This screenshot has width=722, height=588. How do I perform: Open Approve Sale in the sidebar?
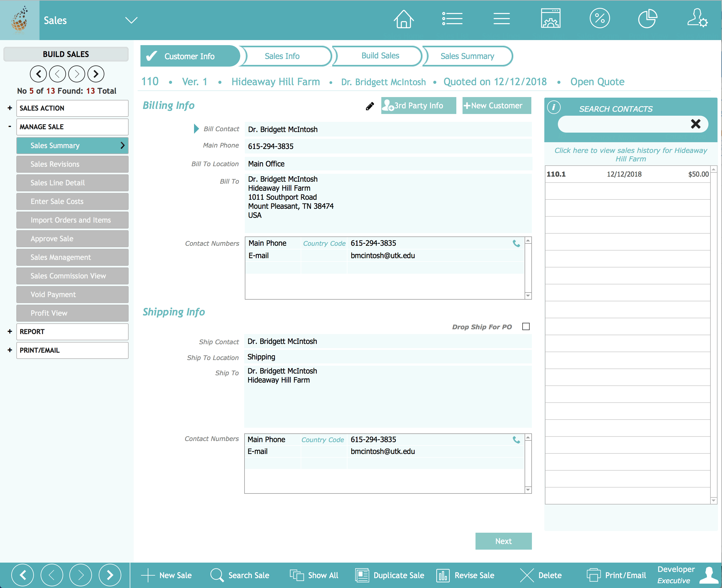pyautogui.click(x=72, y=239)
